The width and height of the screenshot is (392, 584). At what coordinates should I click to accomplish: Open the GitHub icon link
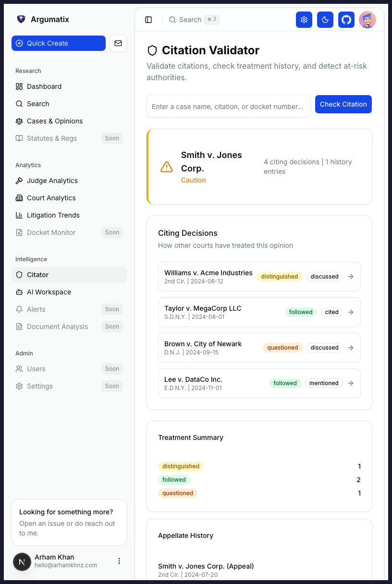[346, 20]
